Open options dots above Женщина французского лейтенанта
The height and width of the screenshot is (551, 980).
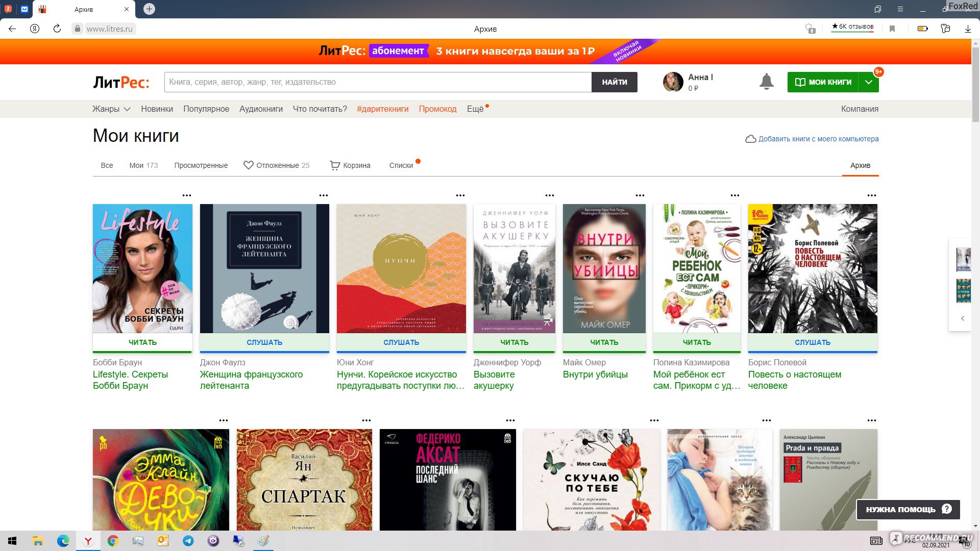point(324,195)
